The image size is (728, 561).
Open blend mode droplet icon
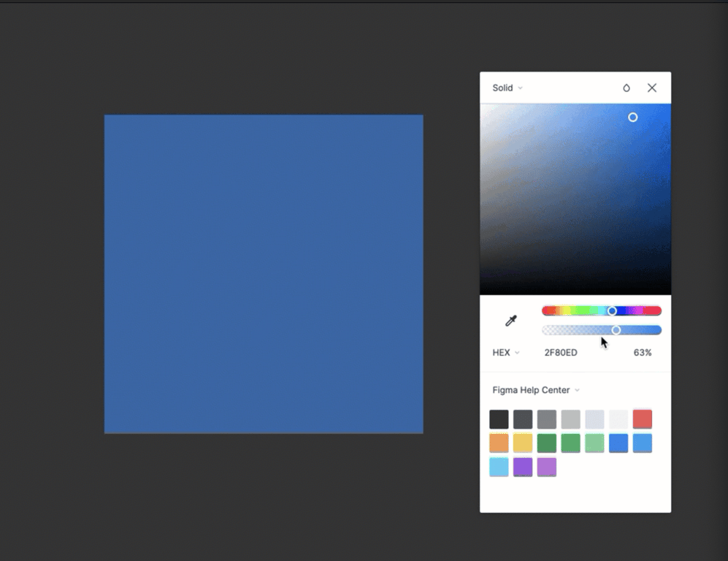point(626,88)
